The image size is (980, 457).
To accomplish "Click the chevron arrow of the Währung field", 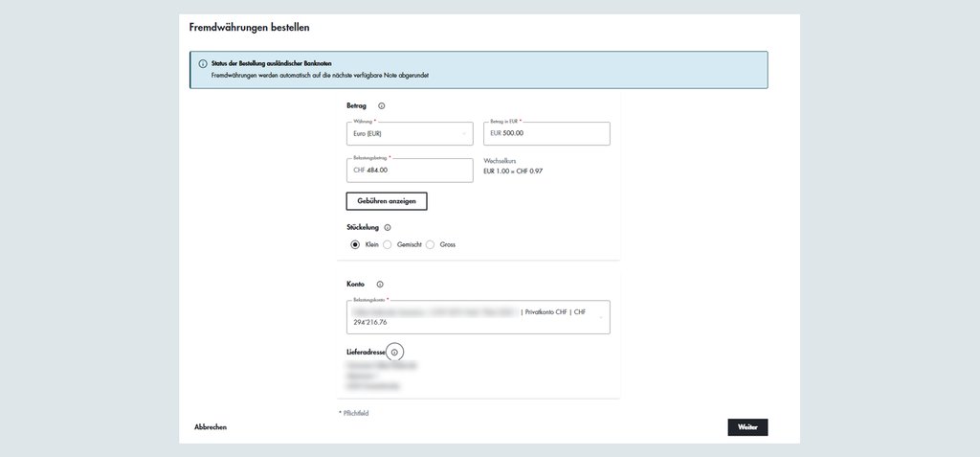I will click(x=465, y=134).
